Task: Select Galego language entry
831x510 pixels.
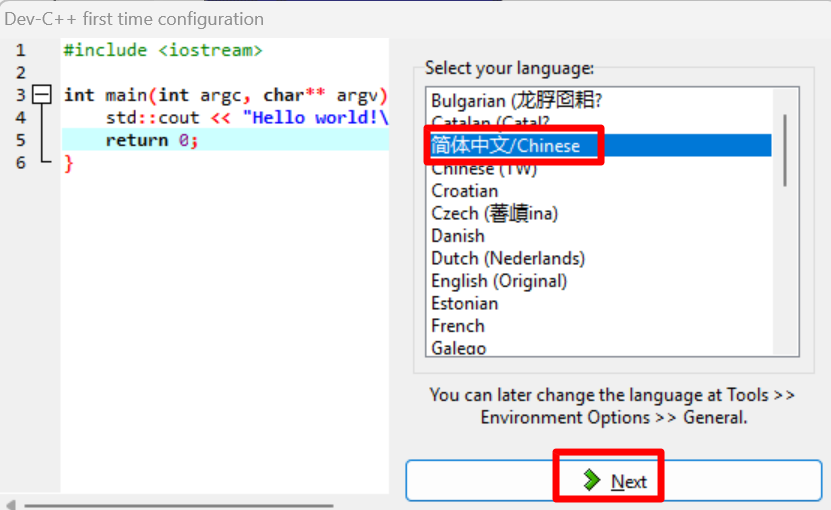Action: point(598,347)
